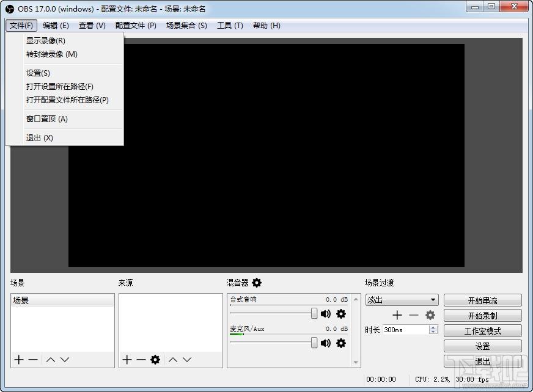Image resolution: width=533 pixels, height=392 pixels.
Task: Decrease transition duration with down stepper
Action: tap(433, 332)
